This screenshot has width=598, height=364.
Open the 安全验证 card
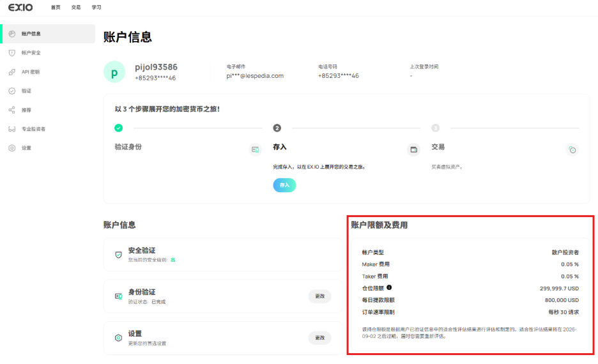(222, 254)
